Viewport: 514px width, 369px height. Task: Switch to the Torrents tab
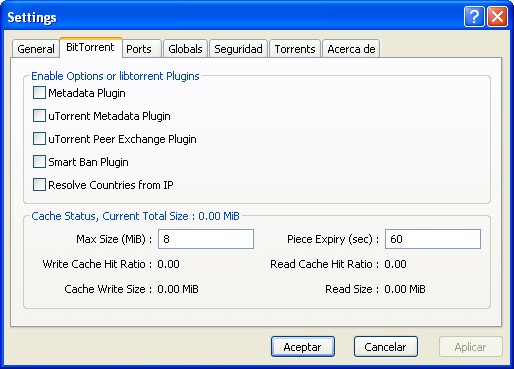pos(295,49)
